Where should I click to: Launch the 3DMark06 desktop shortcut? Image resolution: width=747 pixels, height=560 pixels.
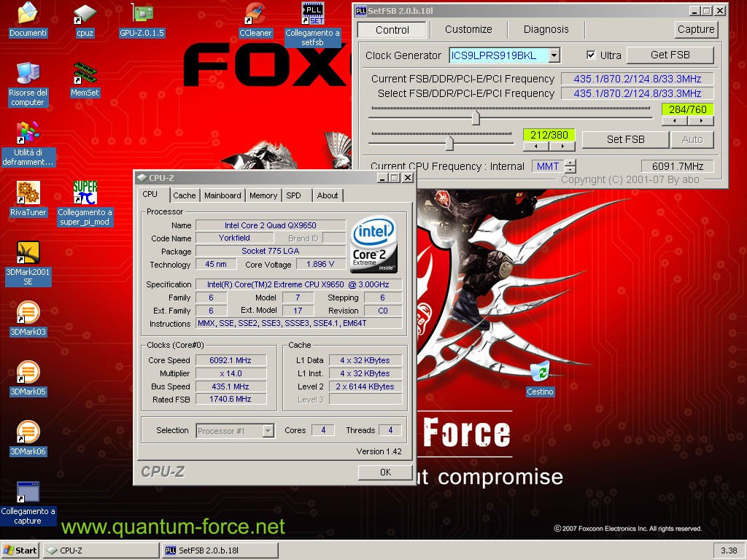[28, 432]
